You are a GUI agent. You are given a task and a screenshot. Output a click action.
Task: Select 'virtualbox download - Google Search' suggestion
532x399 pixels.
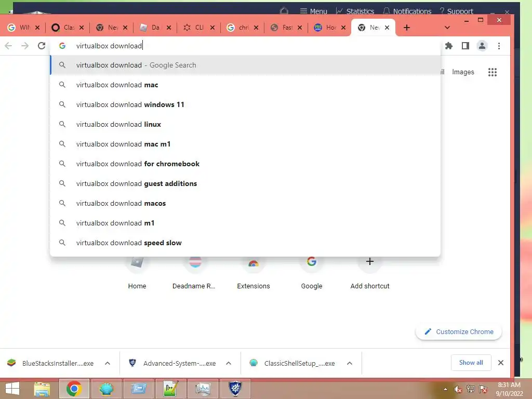245,65
